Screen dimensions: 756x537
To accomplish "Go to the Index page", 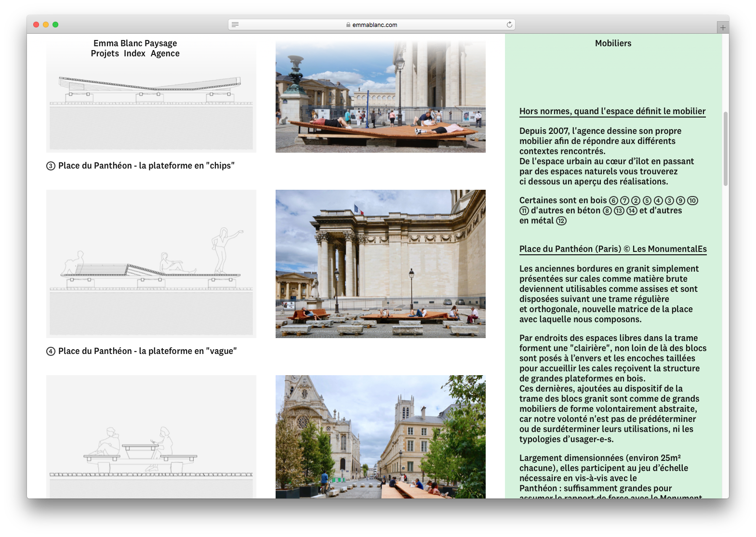I will tap(134, 53).
